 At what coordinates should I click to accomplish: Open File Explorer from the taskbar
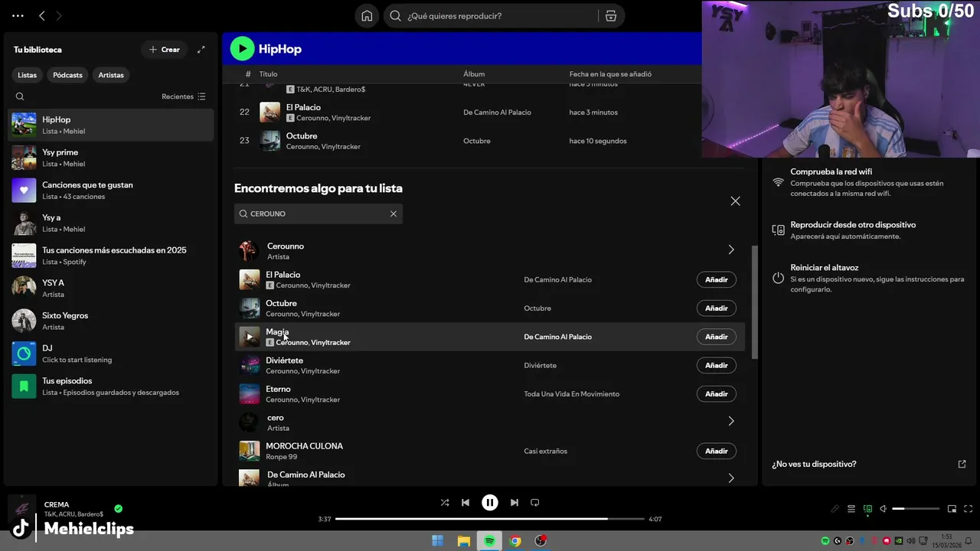click(464, 541)
